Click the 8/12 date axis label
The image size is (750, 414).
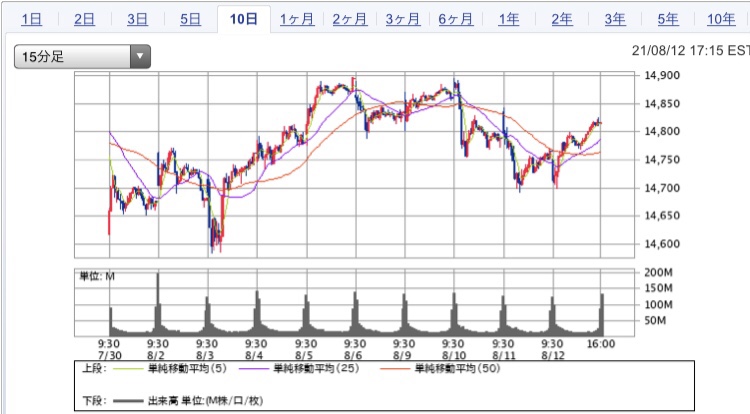(x=553, y=356)
